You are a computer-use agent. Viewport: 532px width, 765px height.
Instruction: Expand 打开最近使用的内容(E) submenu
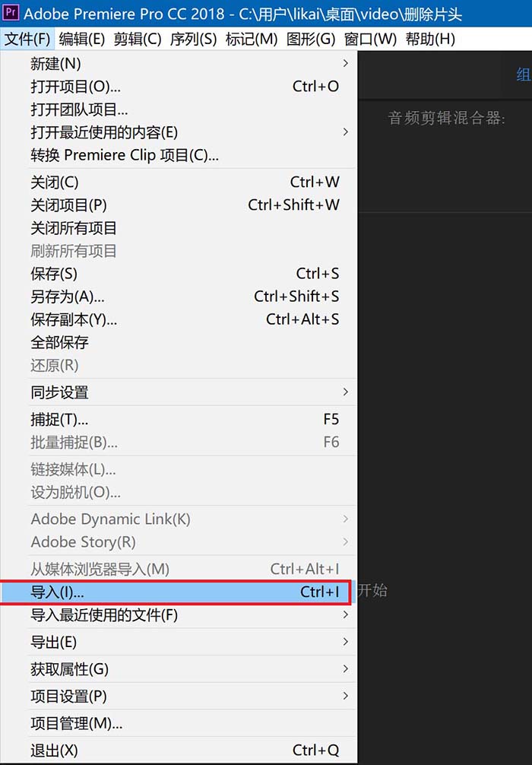(179, 132)
